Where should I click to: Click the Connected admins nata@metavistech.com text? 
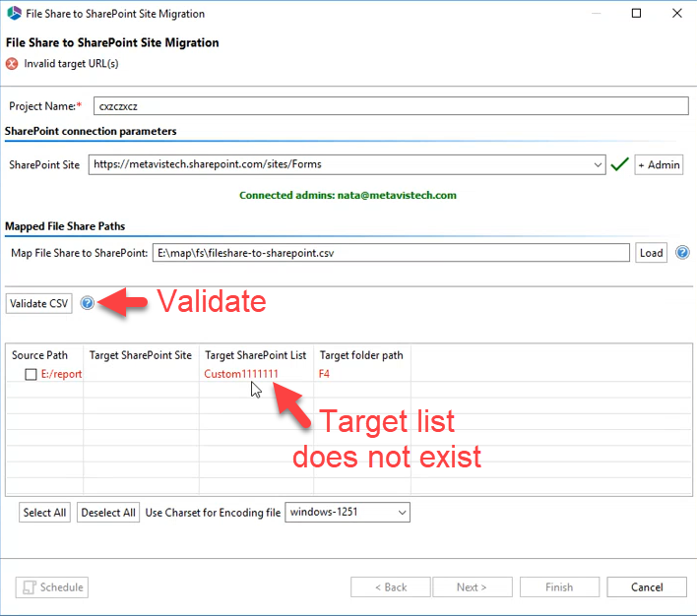348,195
